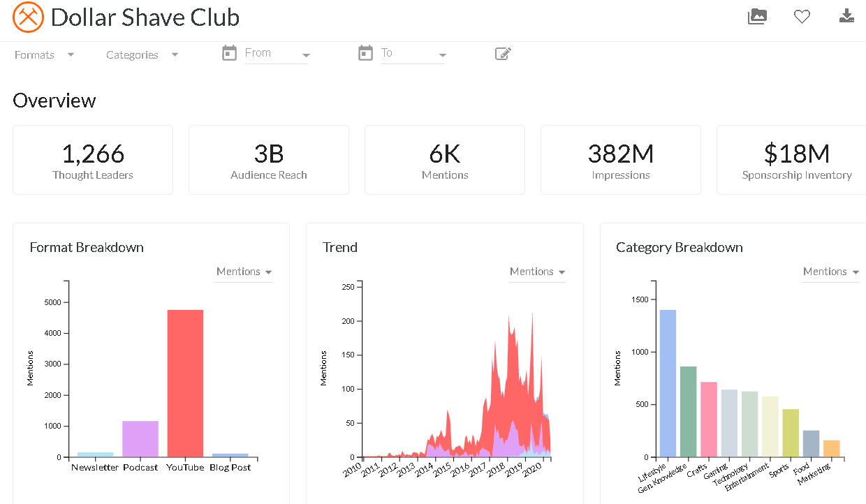Screen dimensions: 866x504
Task: Click the Gen. Knowledge category bar
Action: 688,412
